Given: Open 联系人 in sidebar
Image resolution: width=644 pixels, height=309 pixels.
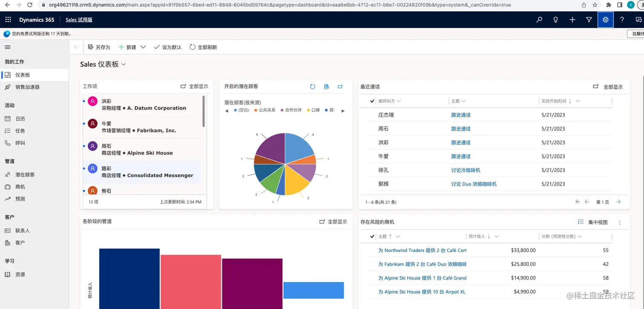Looking at the screenshot, I should (34, 231).
